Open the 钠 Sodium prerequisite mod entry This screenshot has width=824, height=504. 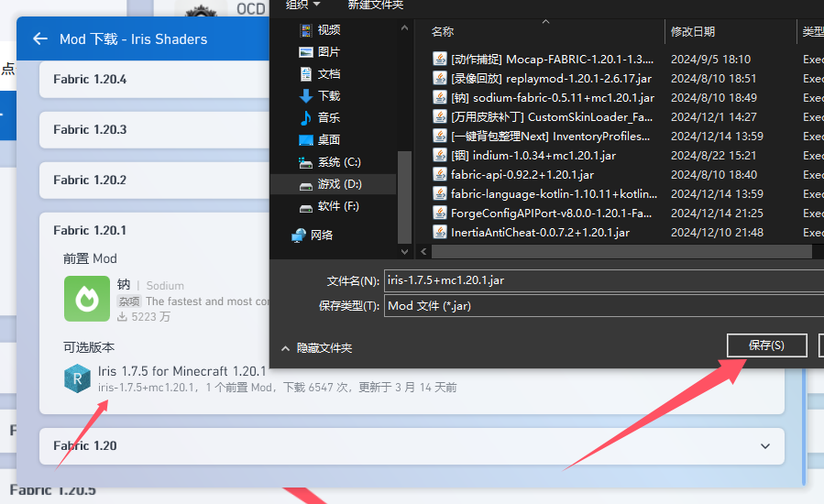[x=167, y=300]
